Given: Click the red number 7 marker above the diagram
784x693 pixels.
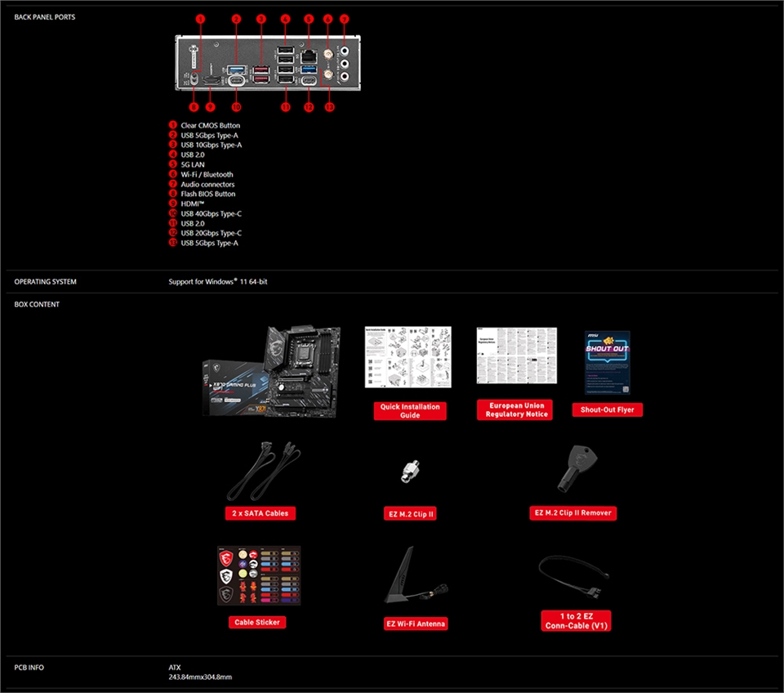Looking at the screenshot, I should 344,18.
